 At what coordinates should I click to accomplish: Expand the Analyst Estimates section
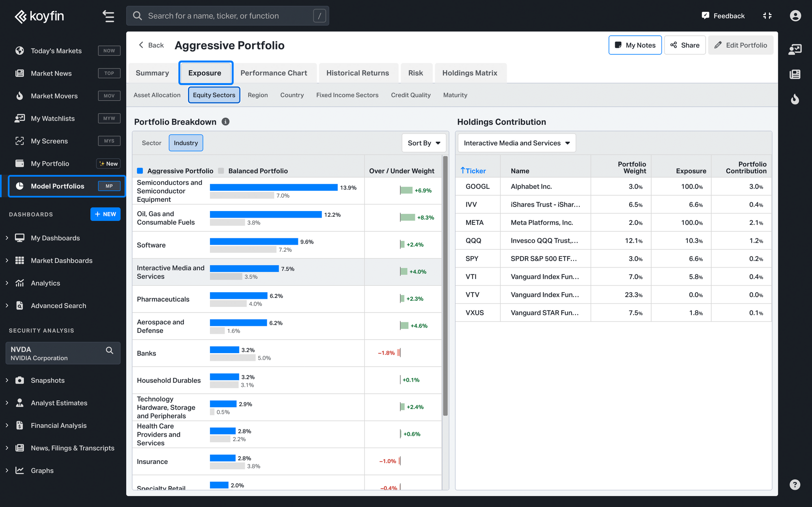(x=7, y=403)
